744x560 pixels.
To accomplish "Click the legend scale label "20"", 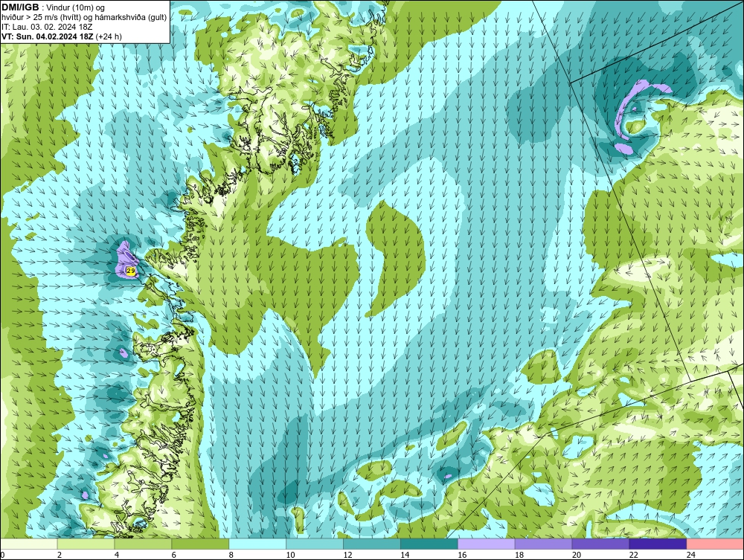I will (x=577, y=555).
